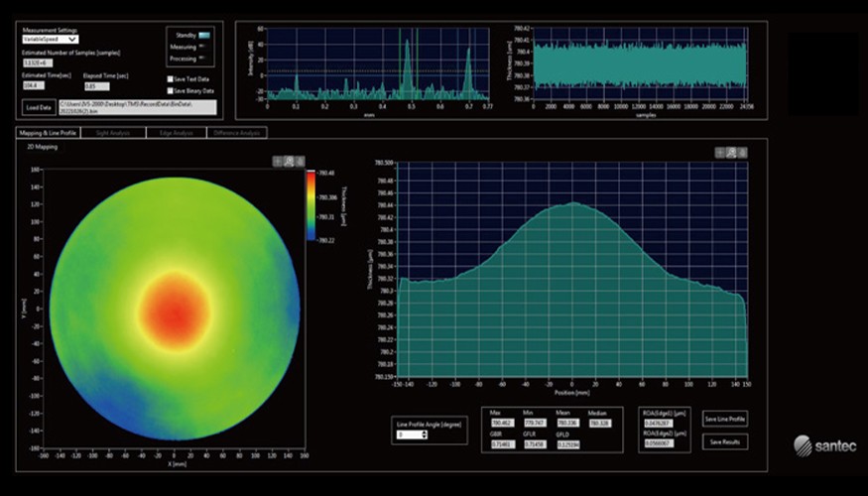The height and width of the screenshot is (496, 868).
Task: Click the thickness versus samples graph
Action: (640, 63)
